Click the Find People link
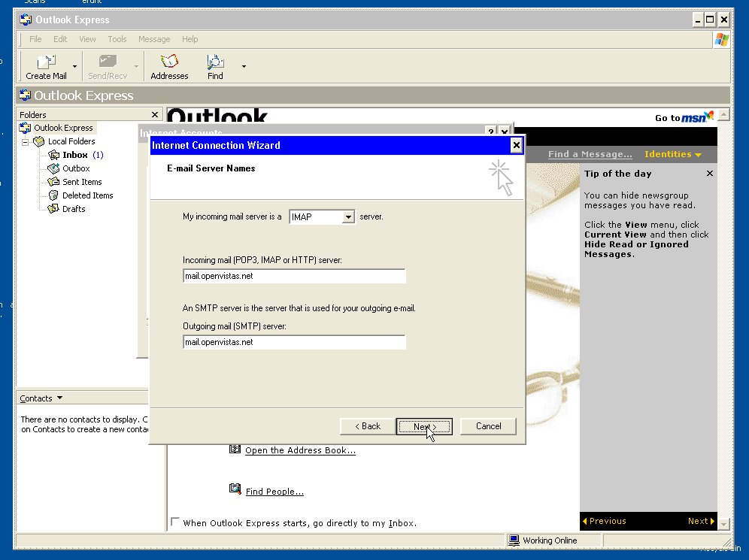This screenshot has height=560, width=749. [274, 492]
